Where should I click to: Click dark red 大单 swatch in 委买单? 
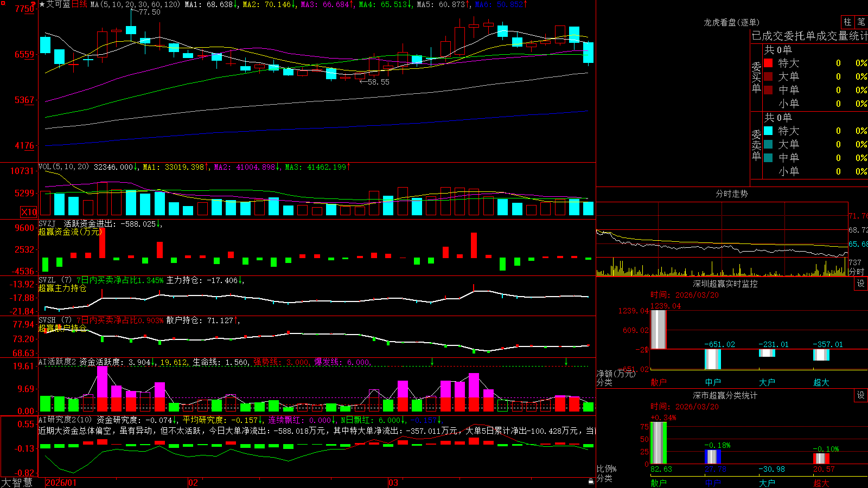768,76
